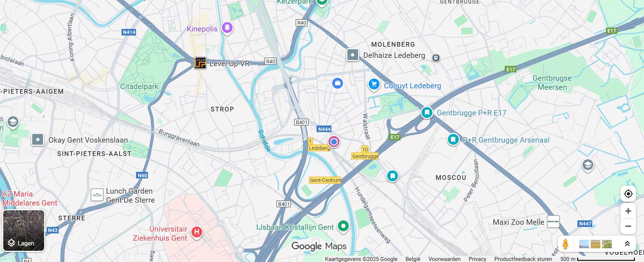Toggle the 500 m map scale unit
This screenshot has height=262, width=644.
click(x=597, y=259)
